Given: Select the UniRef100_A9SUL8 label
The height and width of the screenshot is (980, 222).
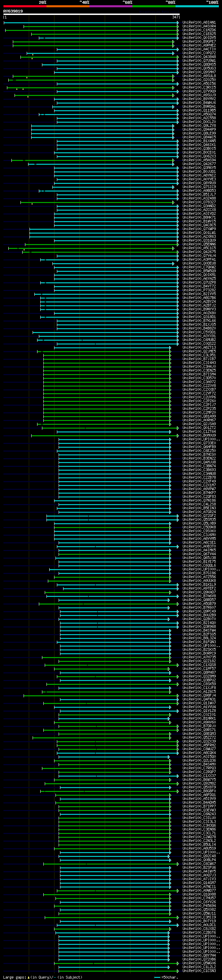Looking at the screenshot, I should click(199, 76).
